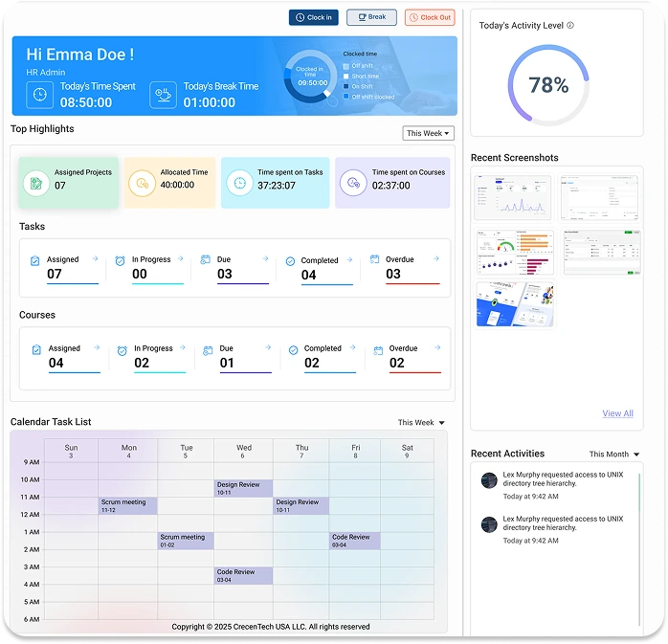
Task: Click the Tasks In Progress alarm icon
Action: coord(121,260)
